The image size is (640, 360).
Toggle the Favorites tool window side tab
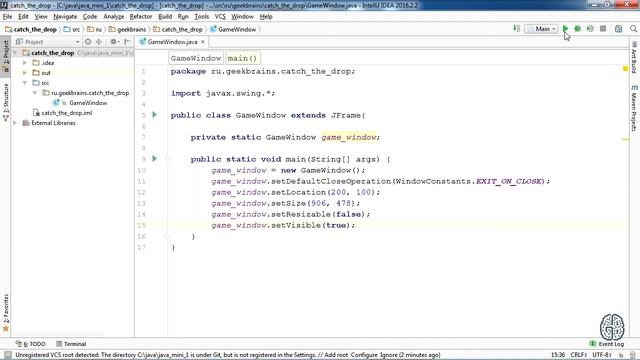coord(5,312)
